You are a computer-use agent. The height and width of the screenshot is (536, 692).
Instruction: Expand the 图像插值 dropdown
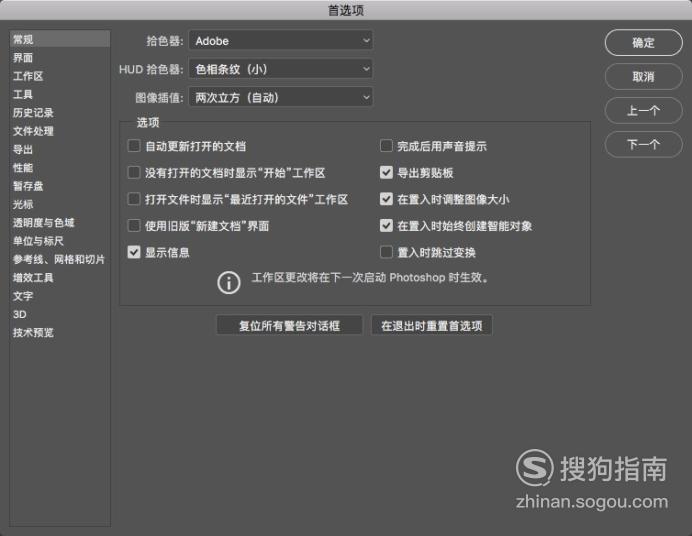tap(281, 97)
